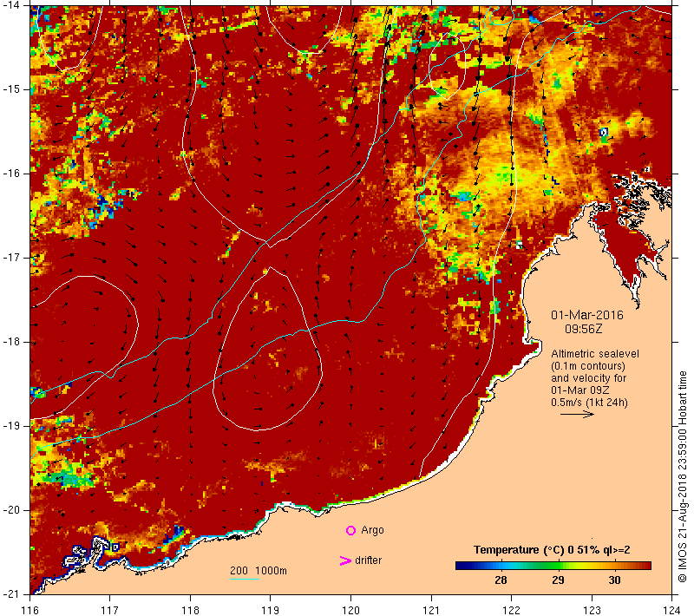Screen dimensions: 694x616
Task: Click the '(0.1m contours)' caption line
Action: (588, 366)
